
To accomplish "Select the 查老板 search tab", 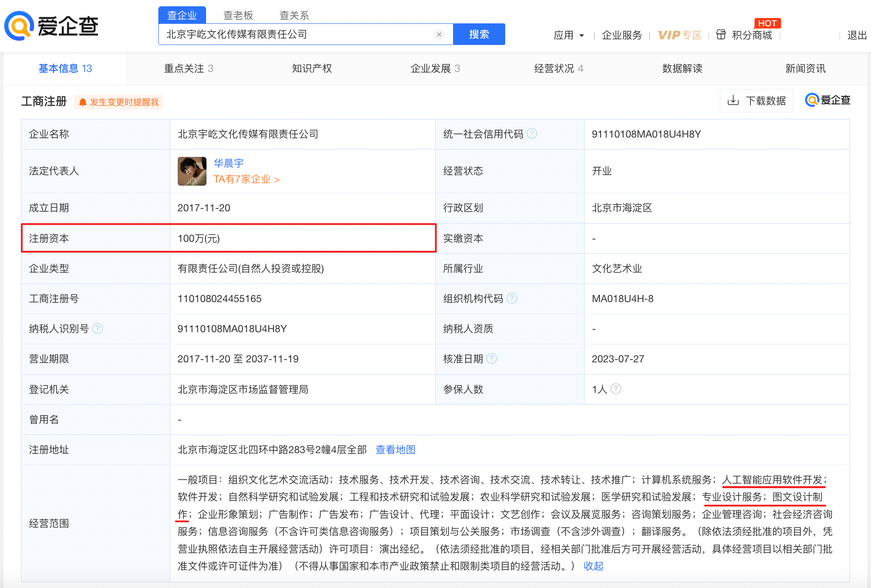I will (x=238, y=15).
